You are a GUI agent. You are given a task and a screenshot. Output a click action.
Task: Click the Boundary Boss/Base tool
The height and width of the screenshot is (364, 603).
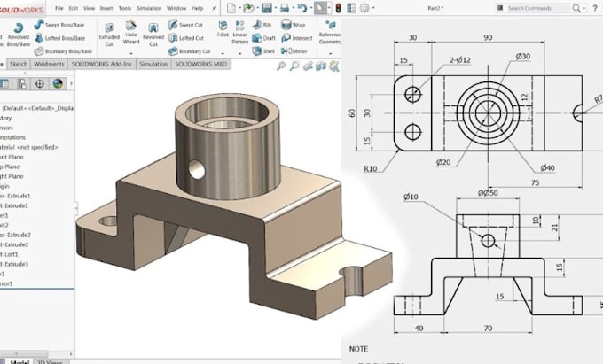point(63,51)
